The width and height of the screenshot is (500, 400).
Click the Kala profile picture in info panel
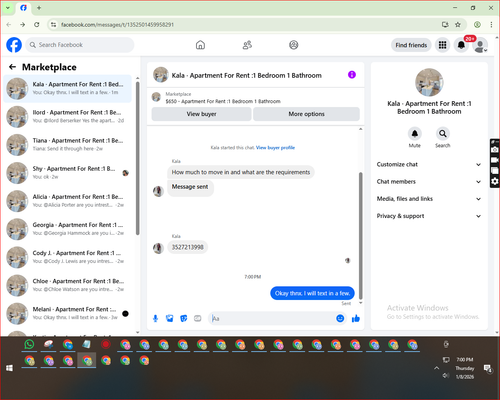[429, 82]
